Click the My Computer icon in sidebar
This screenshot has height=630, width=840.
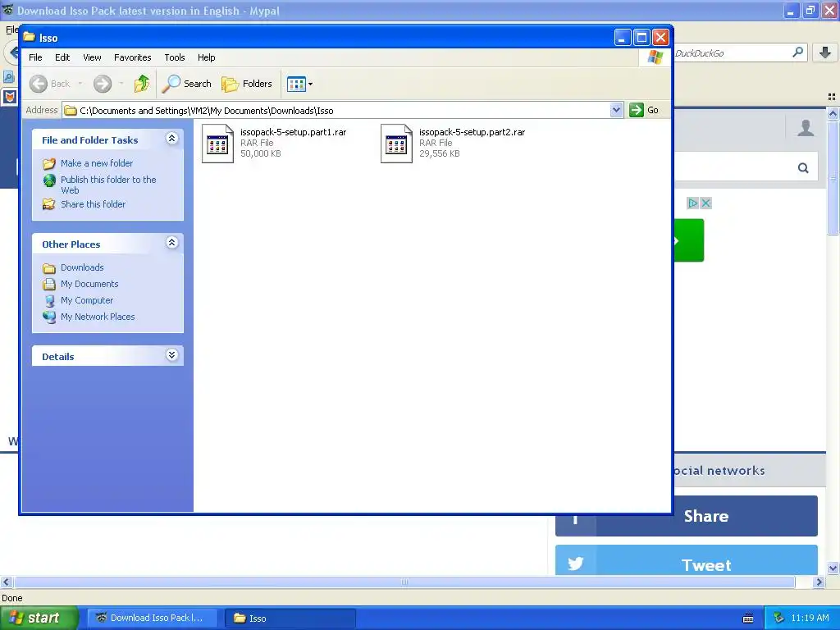pyautogui.click(x=49, y=301)
